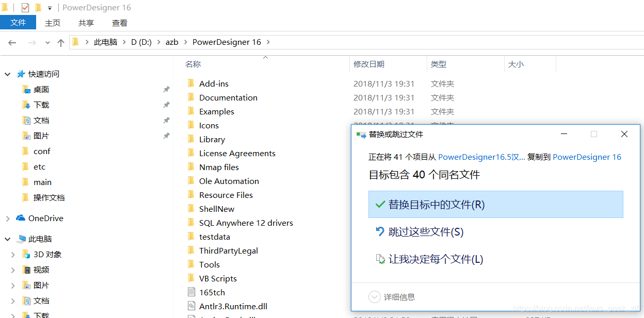This screenshot has height=318, width=644.
Task: Open the quick access toolbar customize arrow
Action: click(50, 8)
